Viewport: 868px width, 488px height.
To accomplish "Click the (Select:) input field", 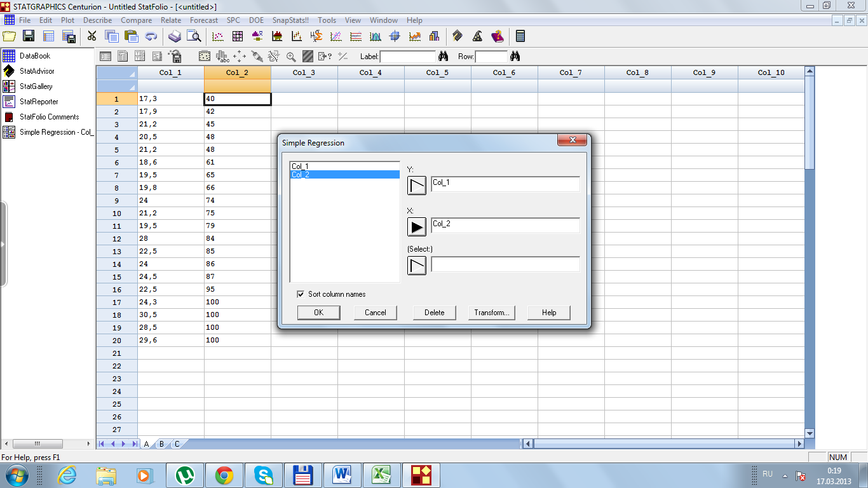I will click(x=505, y=264).
